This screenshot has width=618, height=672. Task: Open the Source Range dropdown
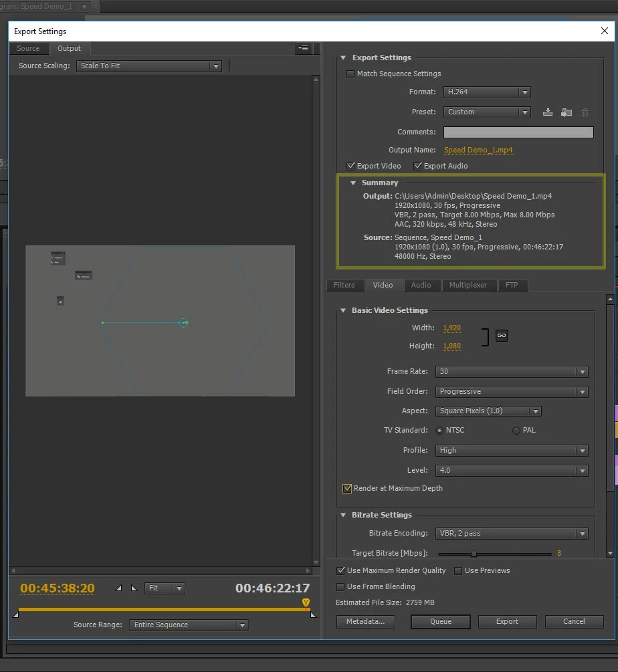pos(189,625)
